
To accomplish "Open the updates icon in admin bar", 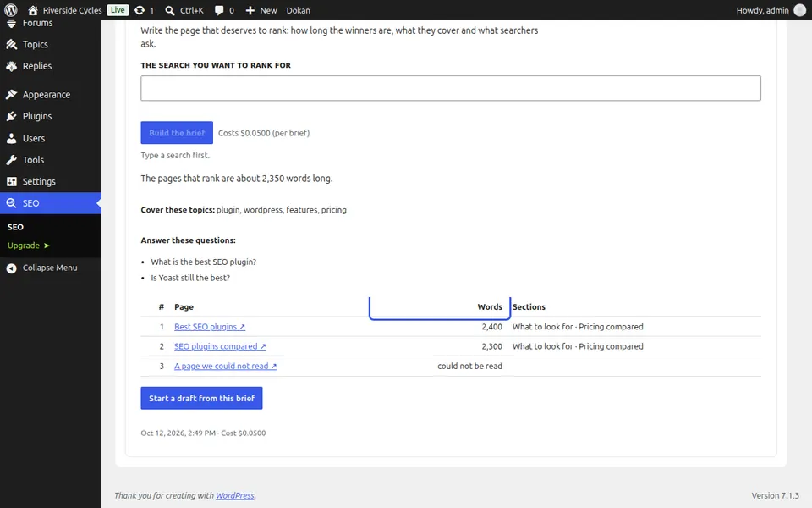I will click(140, 10).
